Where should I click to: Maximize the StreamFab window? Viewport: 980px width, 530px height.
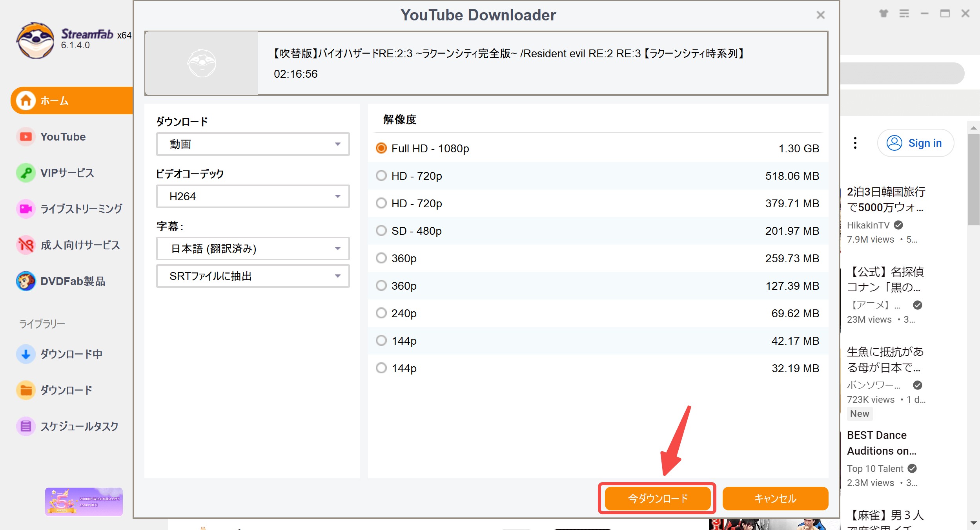pyautogui.click(x=945, y=14)
